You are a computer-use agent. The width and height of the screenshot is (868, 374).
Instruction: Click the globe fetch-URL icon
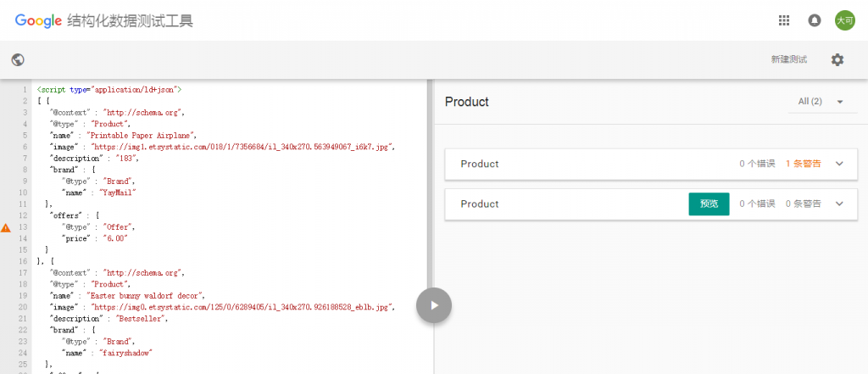(18, 59)
